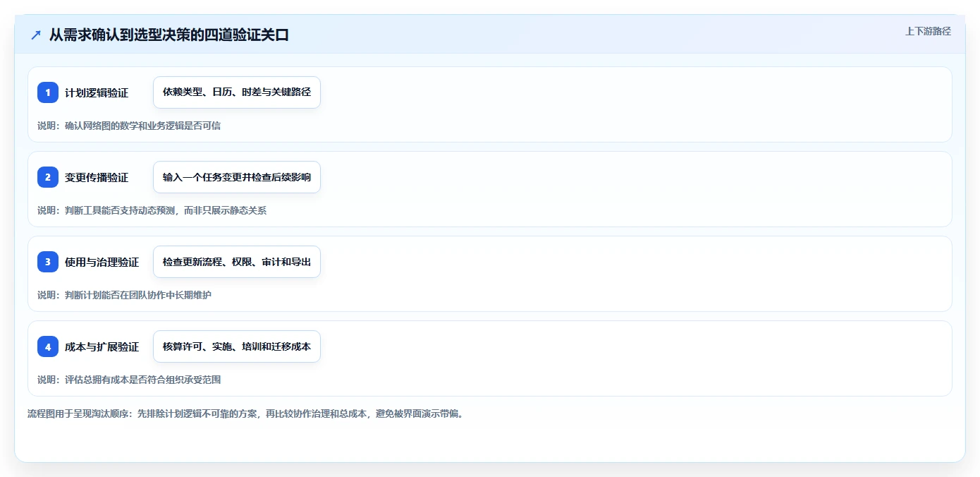Image resolution: width=980 pixels, height=477 pixels.
Task: Click the 计划逻辑验证 step title
Action: 97,93
